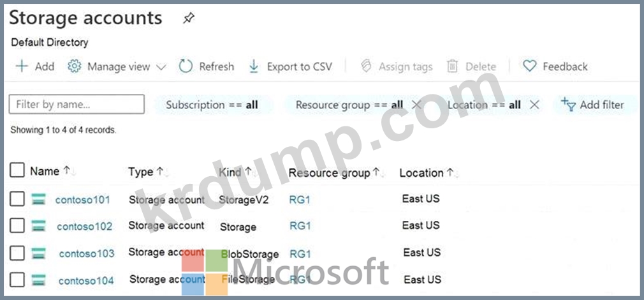Open the Subscription == all filter
The width and height of the screenshot is (644, 300).
212,105
